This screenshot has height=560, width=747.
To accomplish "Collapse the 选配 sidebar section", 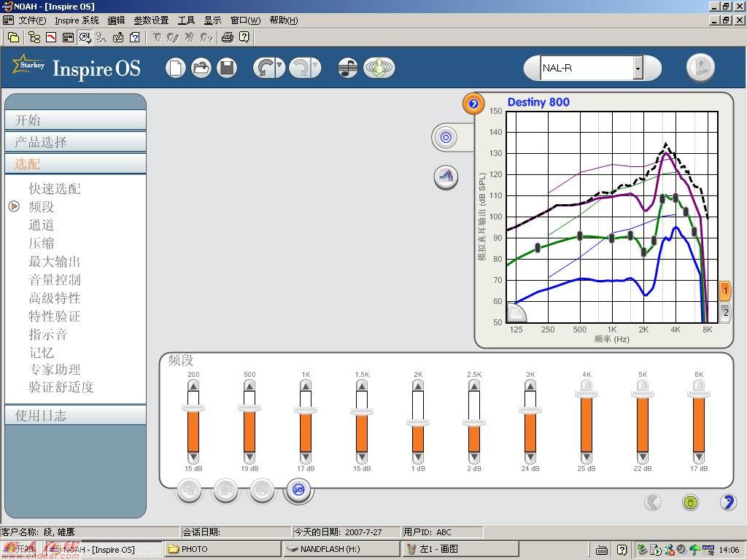I will 75,164.
